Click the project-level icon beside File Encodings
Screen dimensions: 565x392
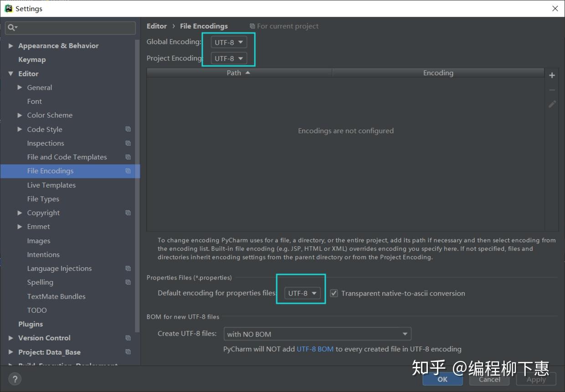tap(128, 171)
